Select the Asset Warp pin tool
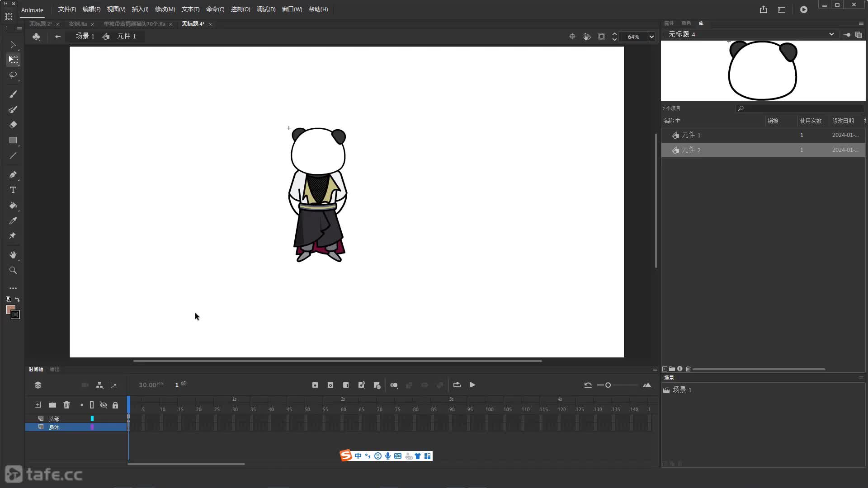 (13, 235)
